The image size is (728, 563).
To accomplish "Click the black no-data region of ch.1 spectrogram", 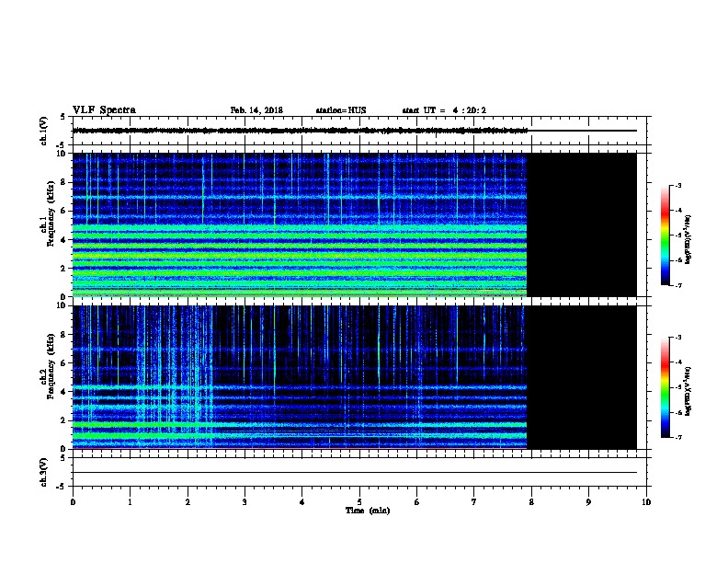I will [x=582, y=224].
